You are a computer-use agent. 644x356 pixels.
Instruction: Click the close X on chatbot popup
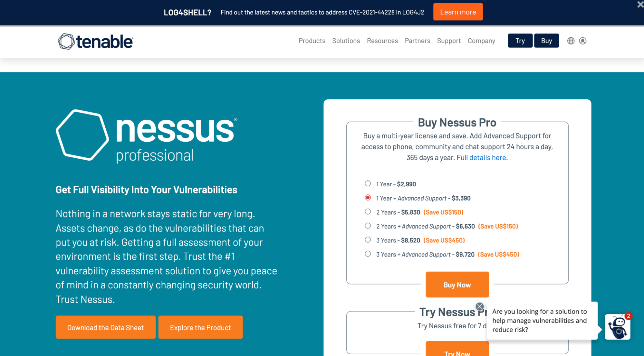479,306
